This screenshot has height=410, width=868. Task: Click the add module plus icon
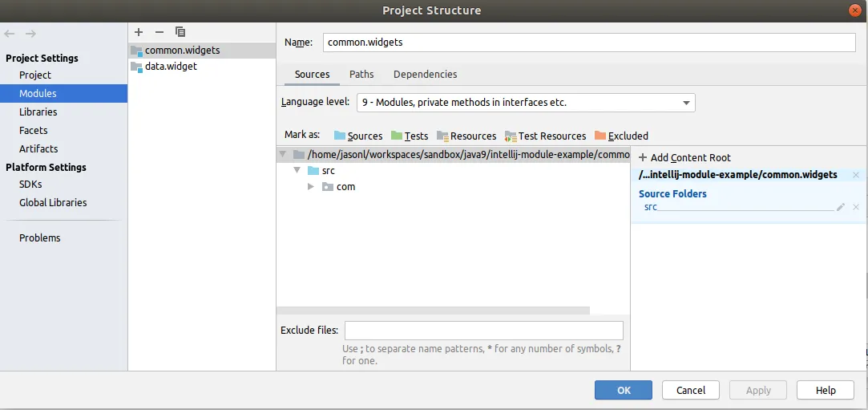[x=139, y=32]
